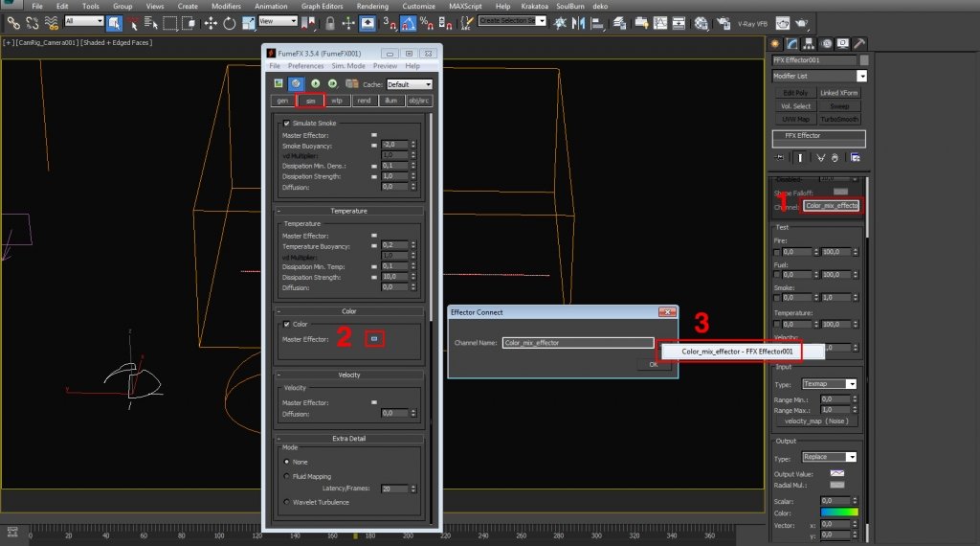Click the Output Color gradient swatch
This screenshot has width=980, height=546.
click(x=838, y=512)
